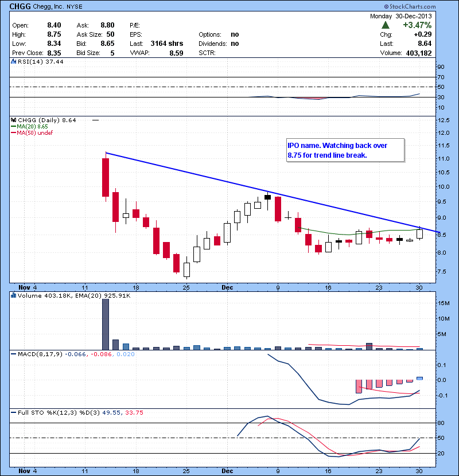Click the High price value 8.75
The image size is (459, 476).
click(x=54, y=34)
